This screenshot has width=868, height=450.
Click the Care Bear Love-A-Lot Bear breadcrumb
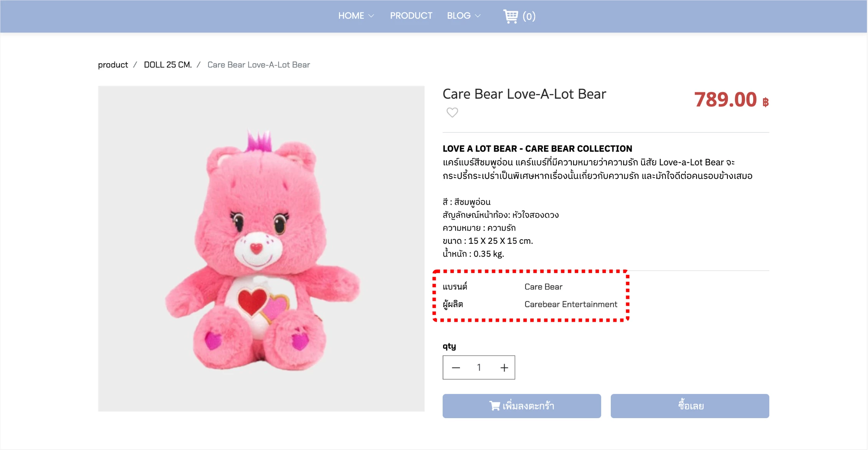point(258,65)
